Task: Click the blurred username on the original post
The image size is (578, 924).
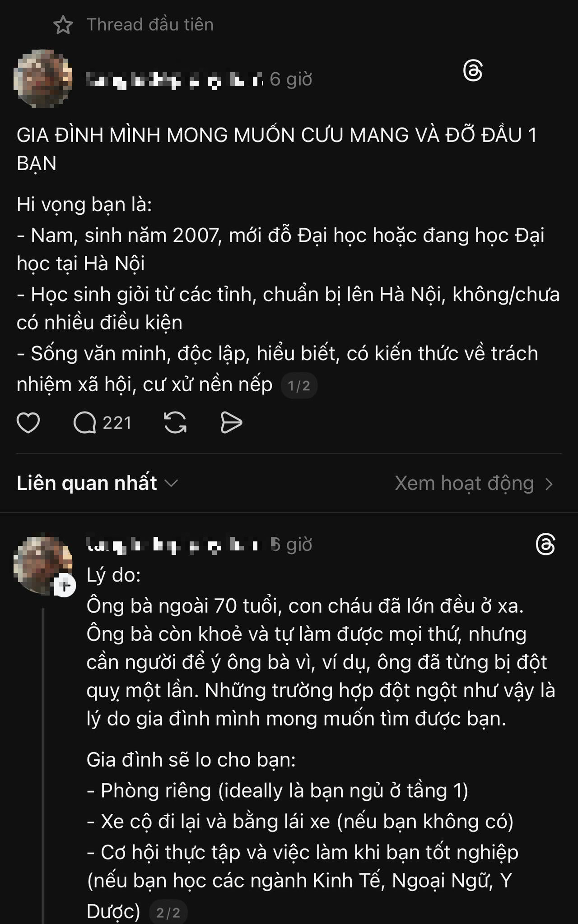Action: coord(174,80)
